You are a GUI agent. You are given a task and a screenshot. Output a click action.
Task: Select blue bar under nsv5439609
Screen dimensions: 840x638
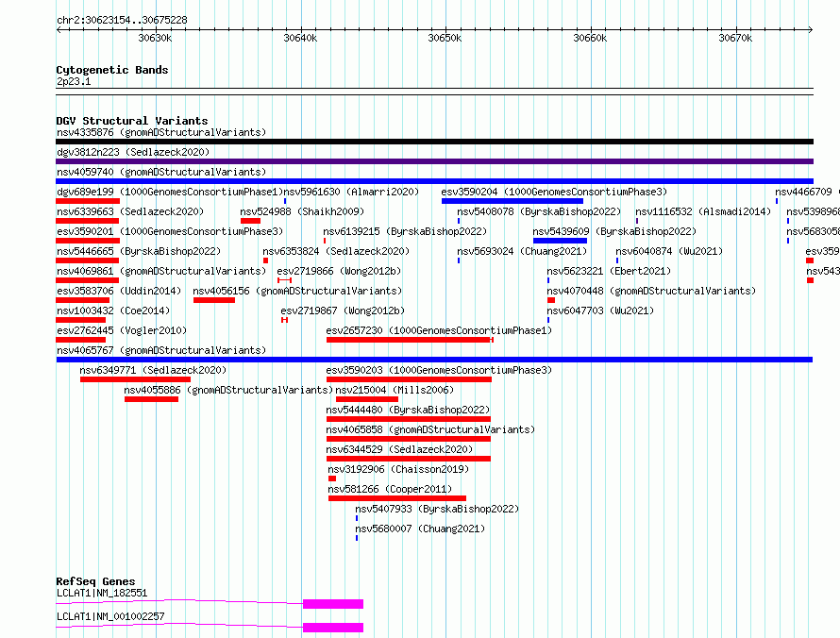point(560,241)
